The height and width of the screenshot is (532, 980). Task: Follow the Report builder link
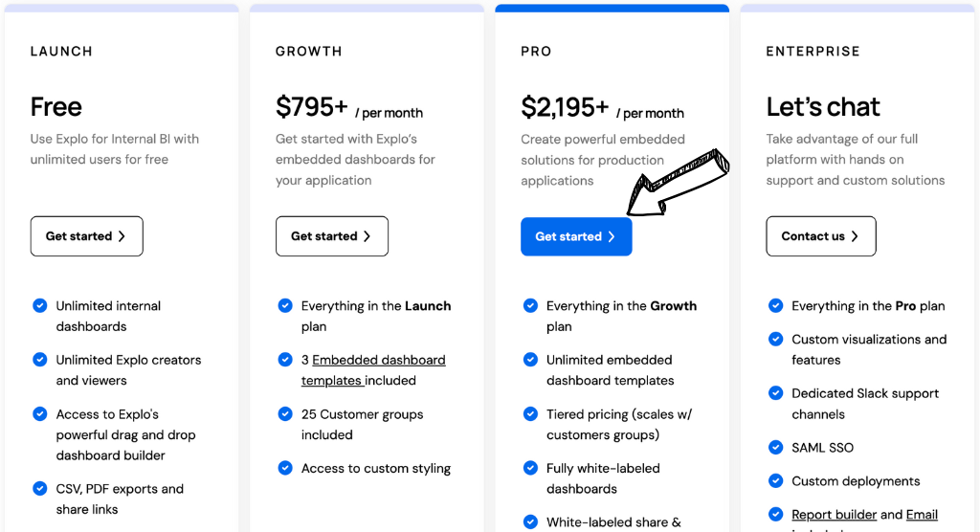pyautogui.click(x=834, y=515)
